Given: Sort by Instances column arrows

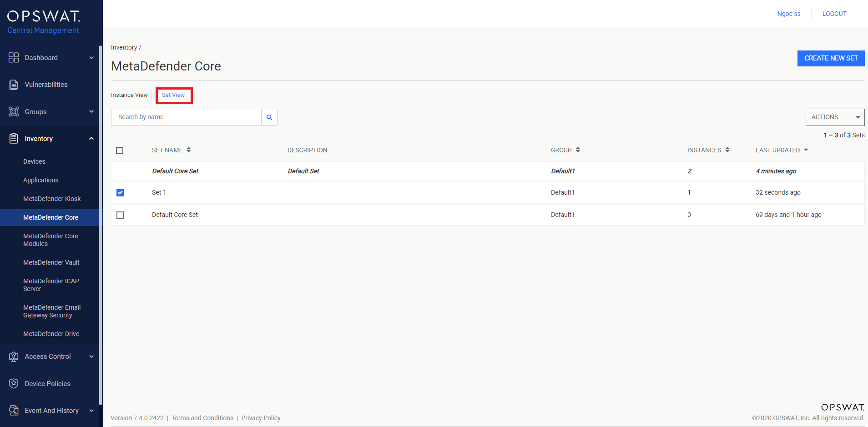Looking at the screenshot, I should [727, 150].
